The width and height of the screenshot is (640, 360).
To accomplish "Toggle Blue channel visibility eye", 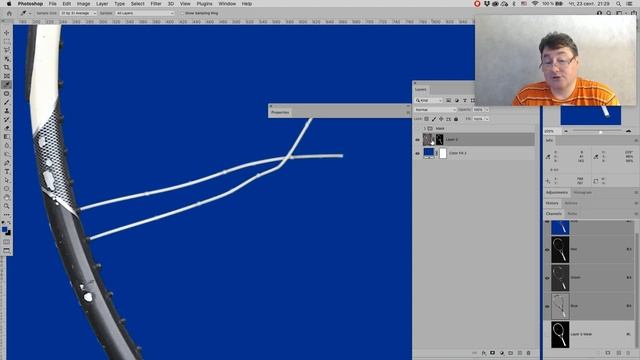I will click(547, 306).
